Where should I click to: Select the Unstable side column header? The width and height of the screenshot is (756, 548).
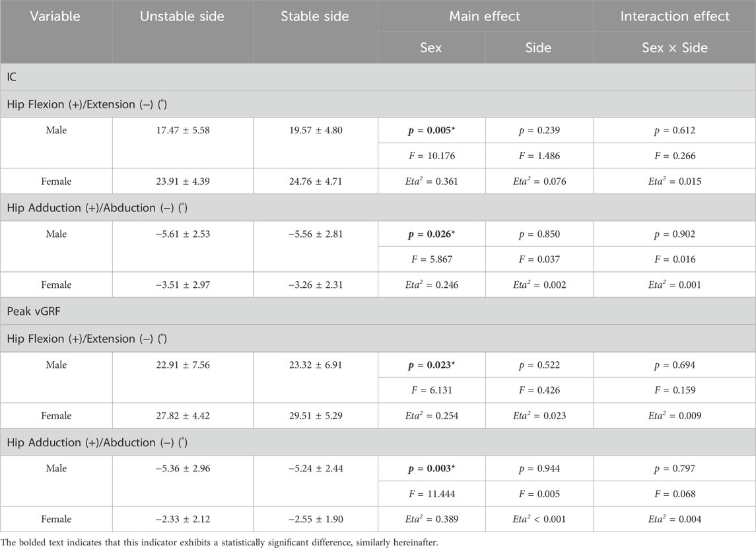[x=183, y=32]
